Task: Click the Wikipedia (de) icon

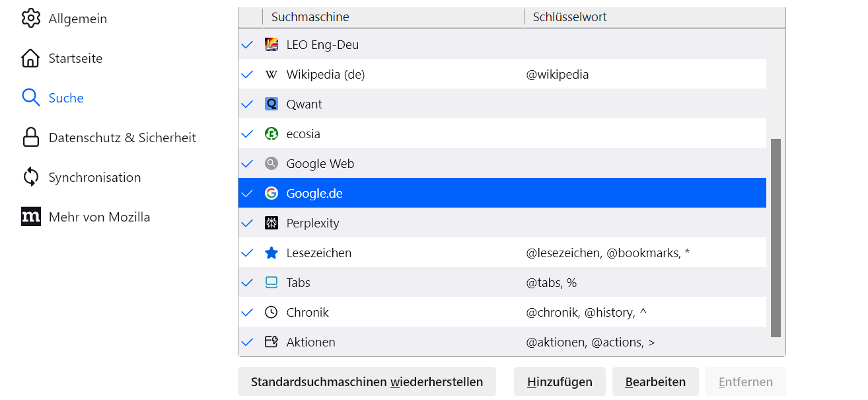Action: click(271, 75)
